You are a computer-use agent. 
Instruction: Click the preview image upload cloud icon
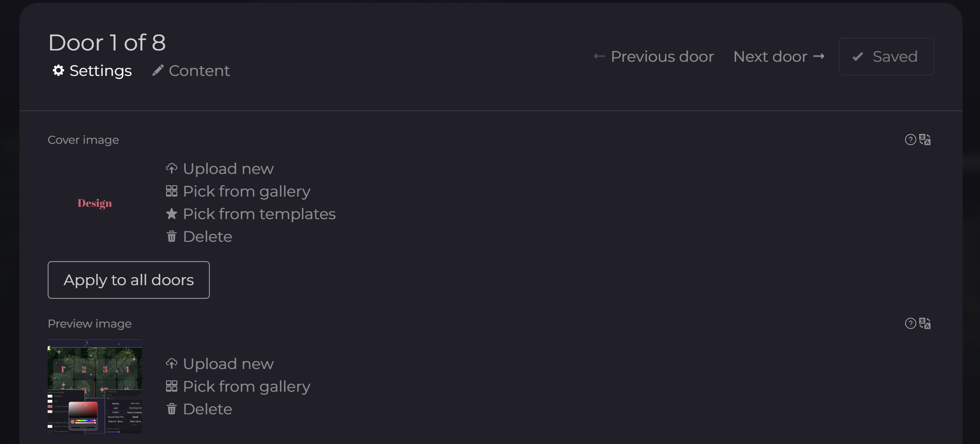pos(172,363)
